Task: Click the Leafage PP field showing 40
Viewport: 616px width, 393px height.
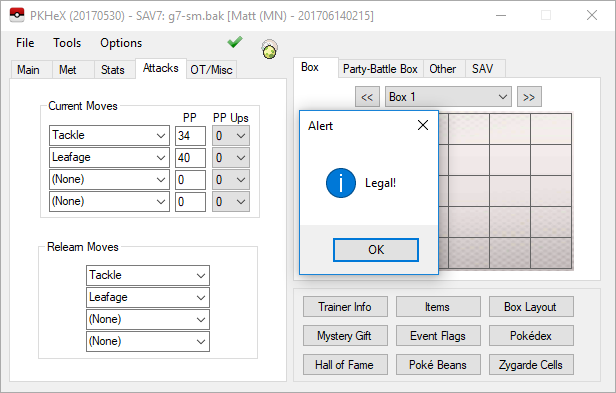Action: click(190, 158)
